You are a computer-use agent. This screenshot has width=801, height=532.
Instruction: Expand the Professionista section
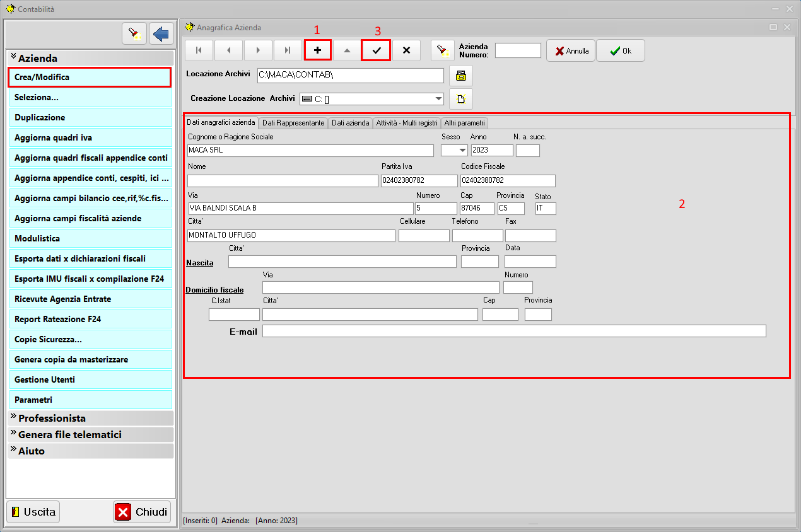[52, 418]
